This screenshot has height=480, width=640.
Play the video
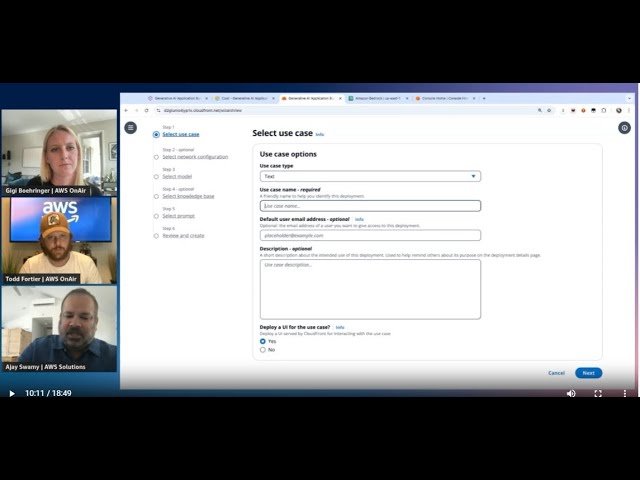tap(12, 393)
